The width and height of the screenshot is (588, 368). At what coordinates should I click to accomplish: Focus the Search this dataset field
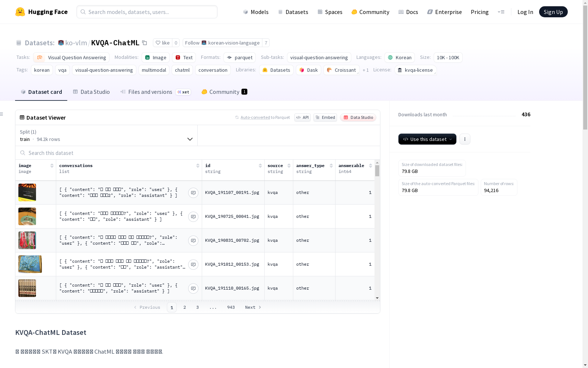(x=198, y=153)
